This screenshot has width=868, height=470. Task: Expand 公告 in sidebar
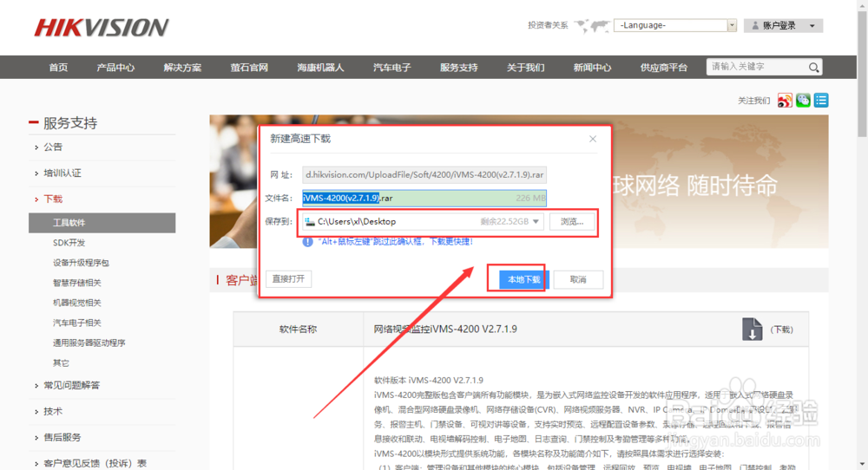(x=53, y=147)
